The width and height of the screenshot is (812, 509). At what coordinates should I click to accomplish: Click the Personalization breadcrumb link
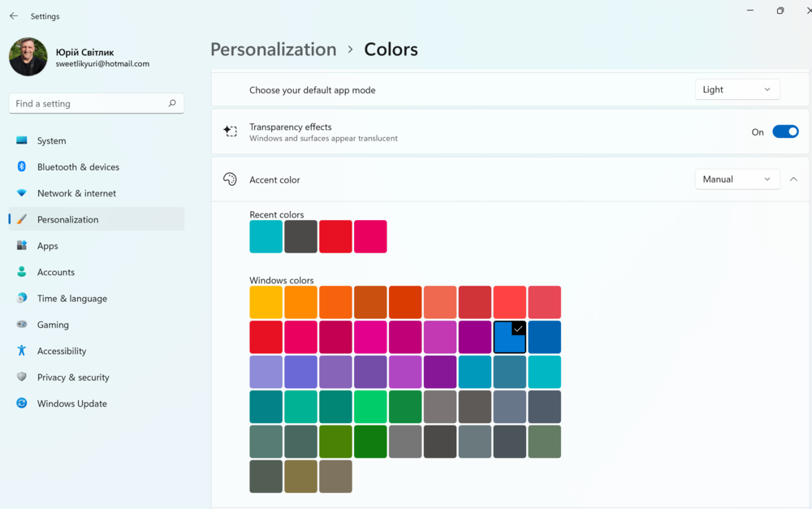point(273,50)
